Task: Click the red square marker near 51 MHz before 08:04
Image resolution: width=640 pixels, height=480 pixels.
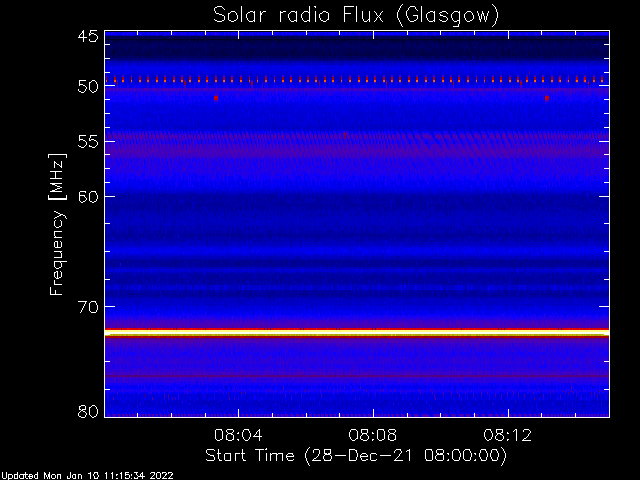Action: [216, 98]
